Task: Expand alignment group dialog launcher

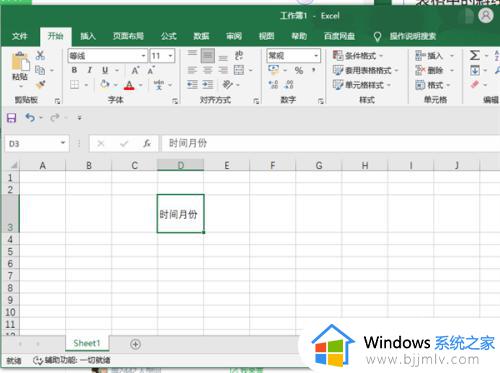Action: point(256,101)
